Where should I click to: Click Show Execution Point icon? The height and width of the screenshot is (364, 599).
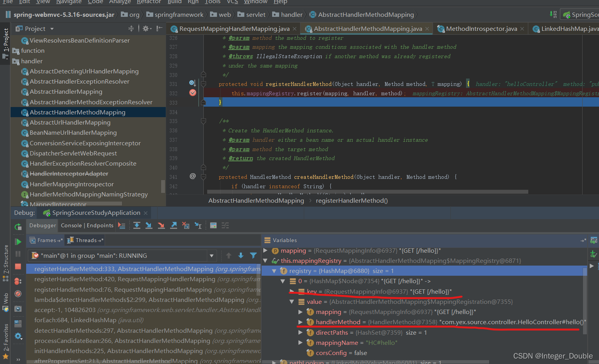(122, 225)
